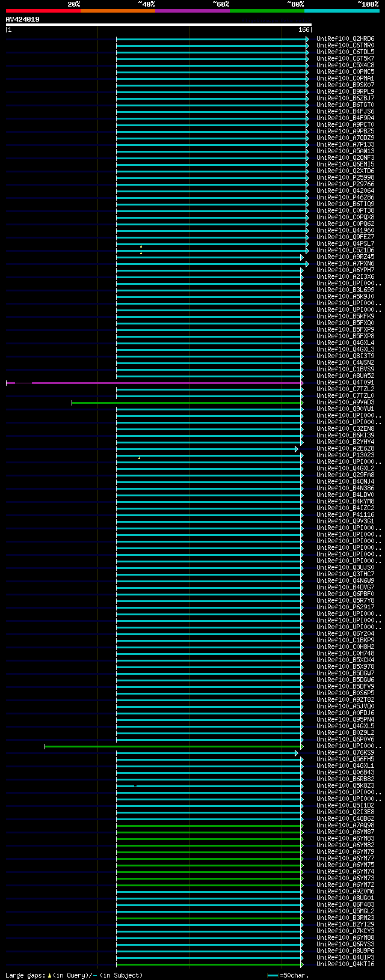Click the green ~80% identity legend segment
This screenshot has width=385, height=980.
(267, 11)
